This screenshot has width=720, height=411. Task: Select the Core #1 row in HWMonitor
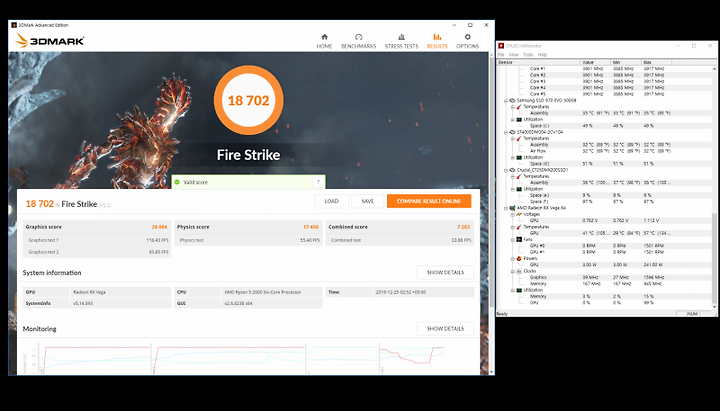(605, 68)
